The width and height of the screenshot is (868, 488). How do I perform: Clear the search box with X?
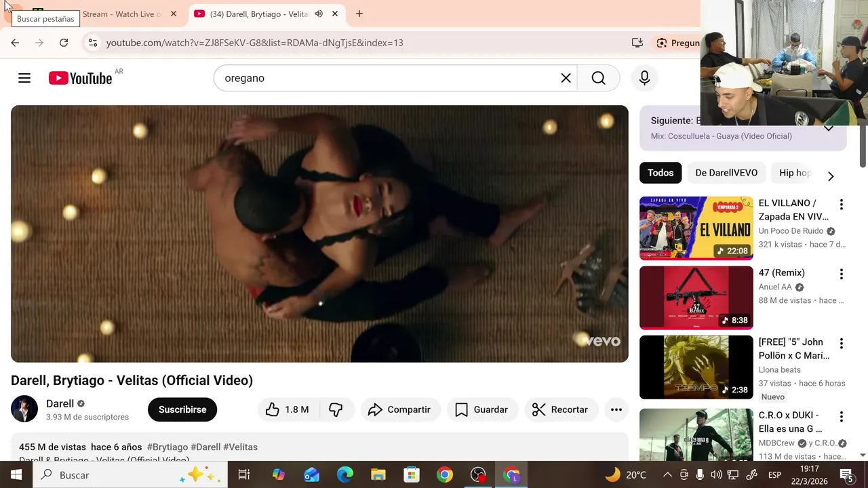(566, 78)
